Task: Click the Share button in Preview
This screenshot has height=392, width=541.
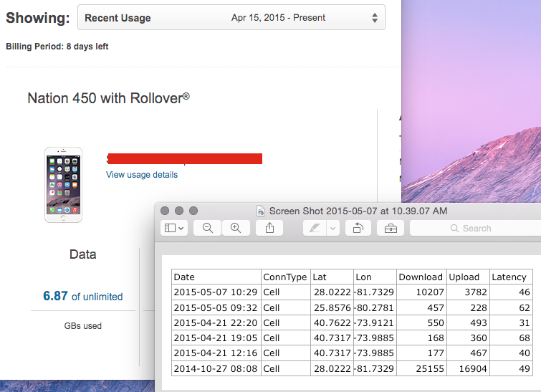Action: (269, 228)
